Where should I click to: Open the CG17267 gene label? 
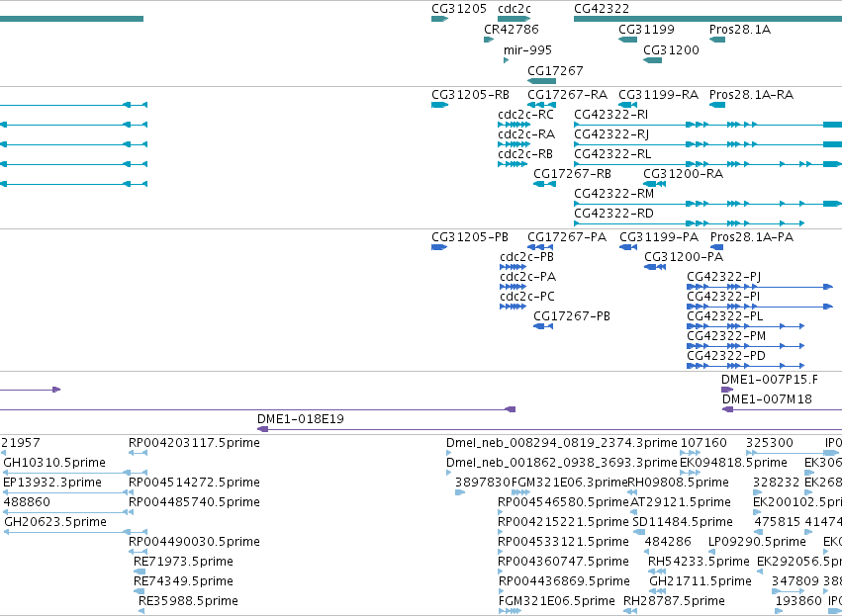555,71
